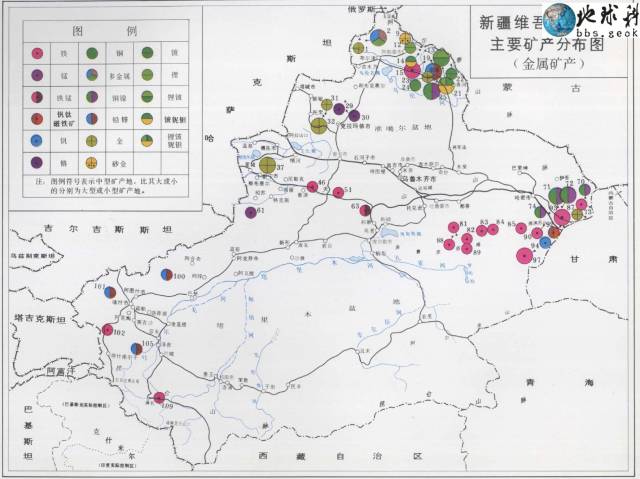Select mineral deposit marker numbered 100
This screenshot has height=479, width=640.
(x=166, y=274)
